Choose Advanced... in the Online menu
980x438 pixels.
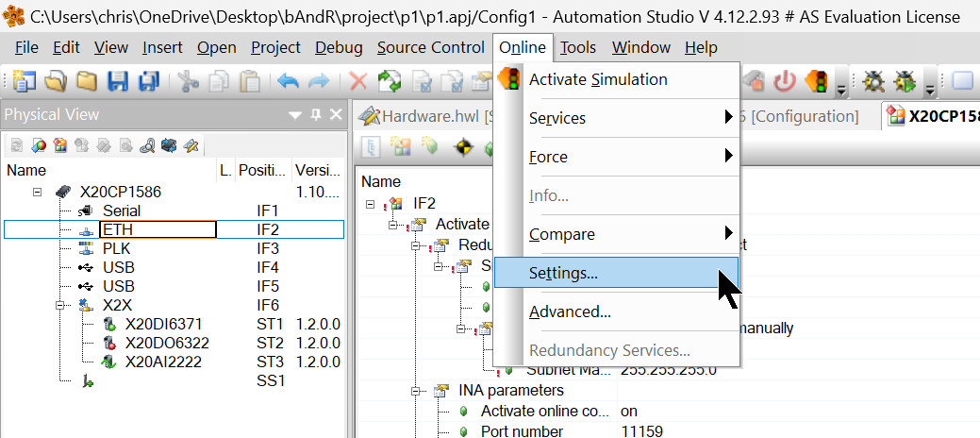(616, 312)
